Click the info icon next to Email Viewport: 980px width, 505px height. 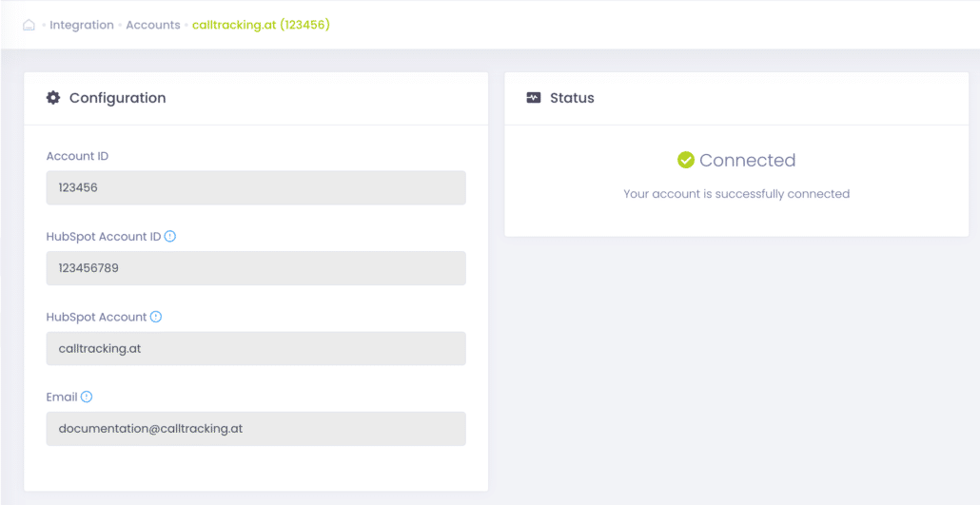tap(87, 398)
